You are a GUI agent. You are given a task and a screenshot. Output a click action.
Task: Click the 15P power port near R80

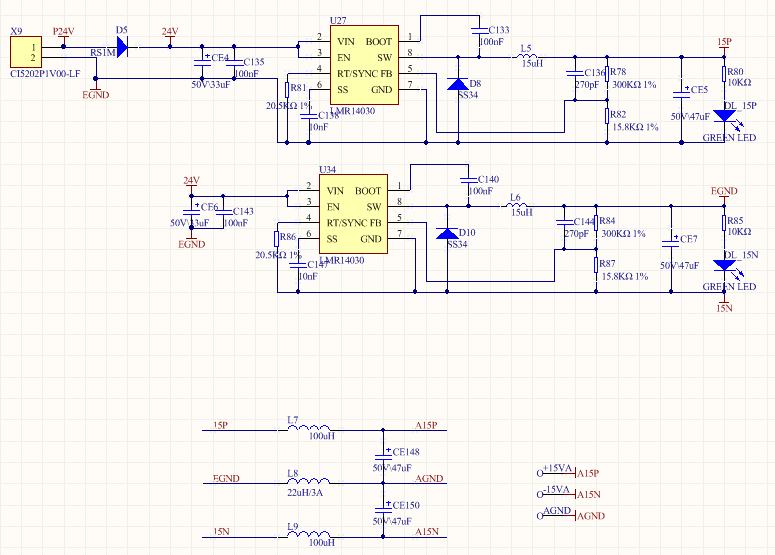[x=725, y=44]
